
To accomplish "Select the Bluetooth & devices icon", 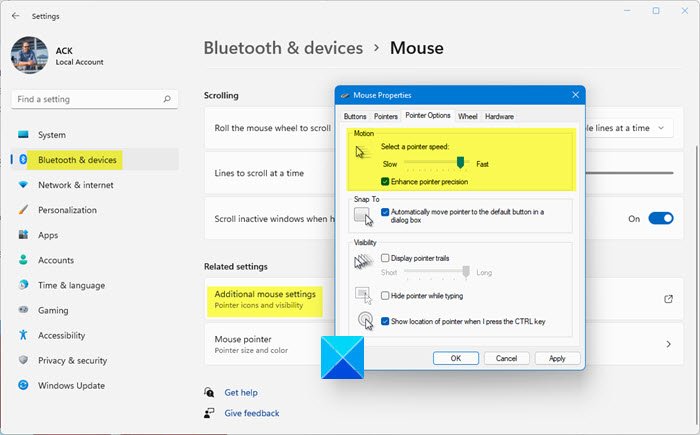I will (23, 159).
